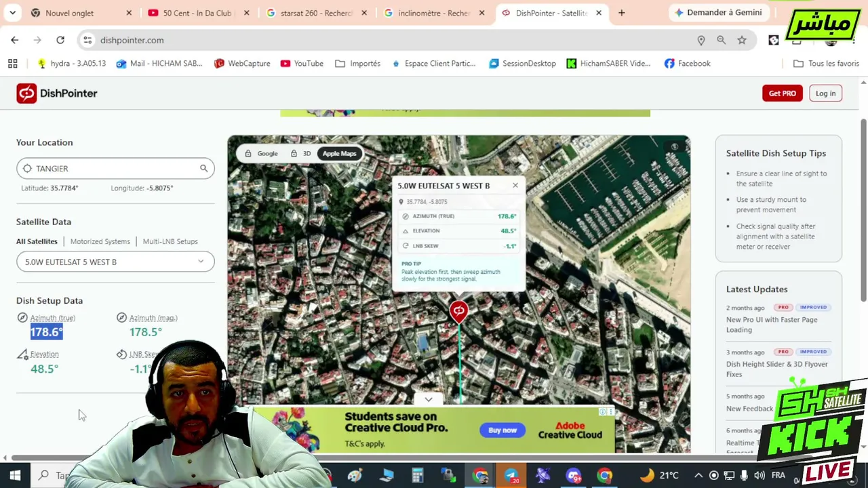Open the YouTube bookmark
Screen dimensions: 868x488
tap(302, 63)
